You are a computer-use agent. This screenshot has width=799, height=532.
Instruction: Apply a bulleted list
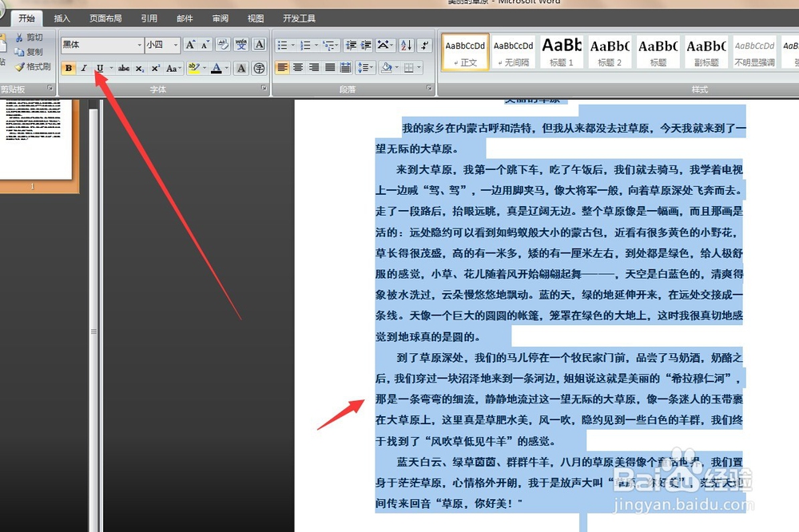click(283, 45)
